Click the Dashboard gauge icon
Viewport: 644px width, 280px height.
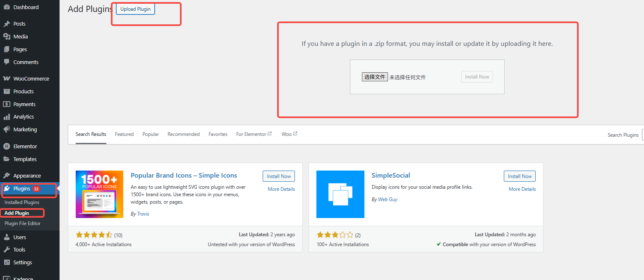pyautogui.click(x=7, y=7)
